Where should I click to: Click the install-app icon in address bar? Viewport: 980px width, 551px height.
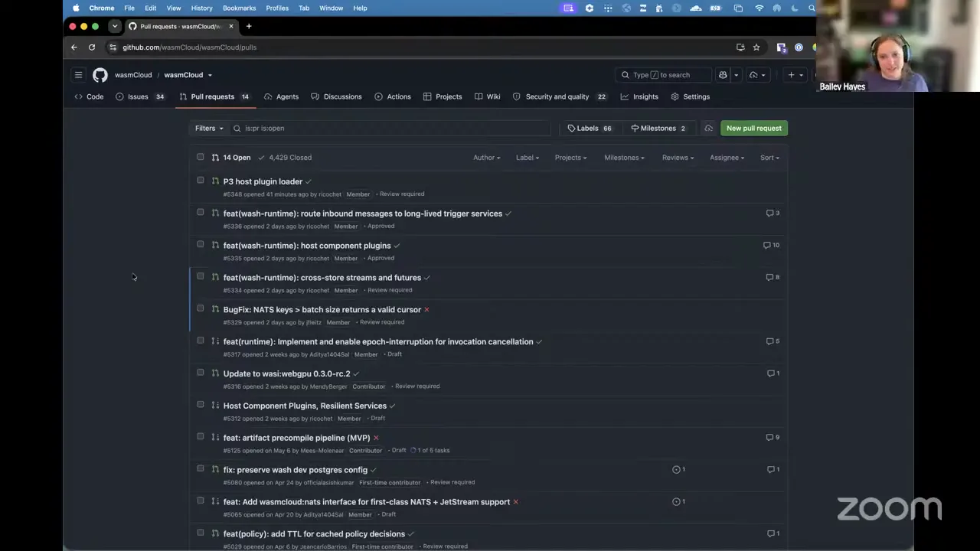(x=740, y=47)
